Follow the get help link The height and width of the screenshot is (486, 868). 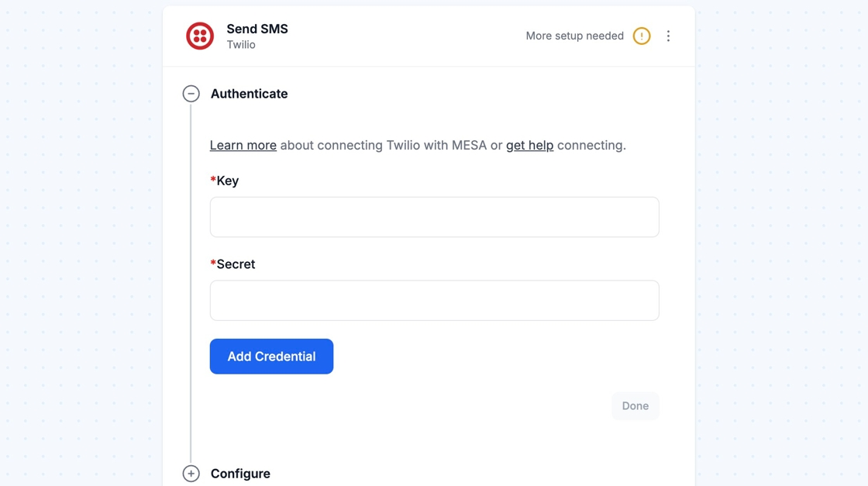[529, 145]
